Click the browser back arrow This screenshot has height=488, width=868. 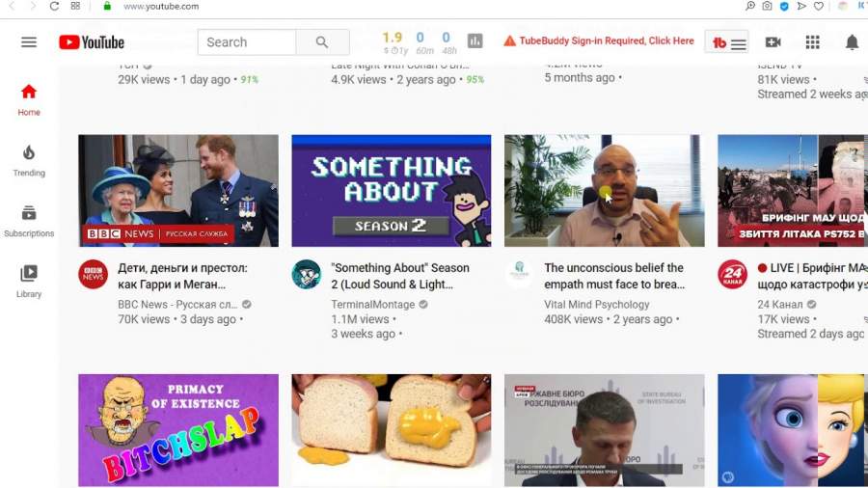tap(12, 6)
